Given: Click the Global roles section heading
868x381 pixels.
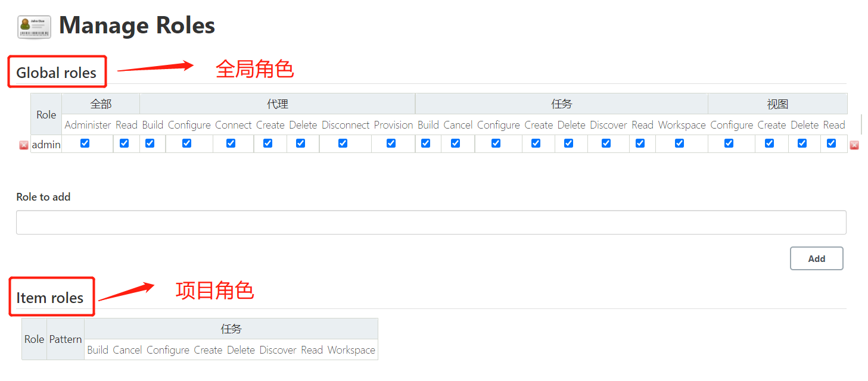Looking at the screenshot, I should click(56, 73).
